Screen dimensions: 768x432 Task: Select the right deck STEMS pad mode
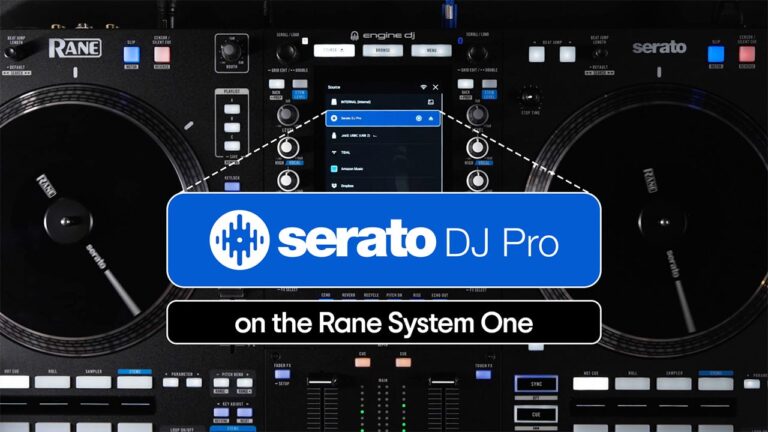pos(716,384)
